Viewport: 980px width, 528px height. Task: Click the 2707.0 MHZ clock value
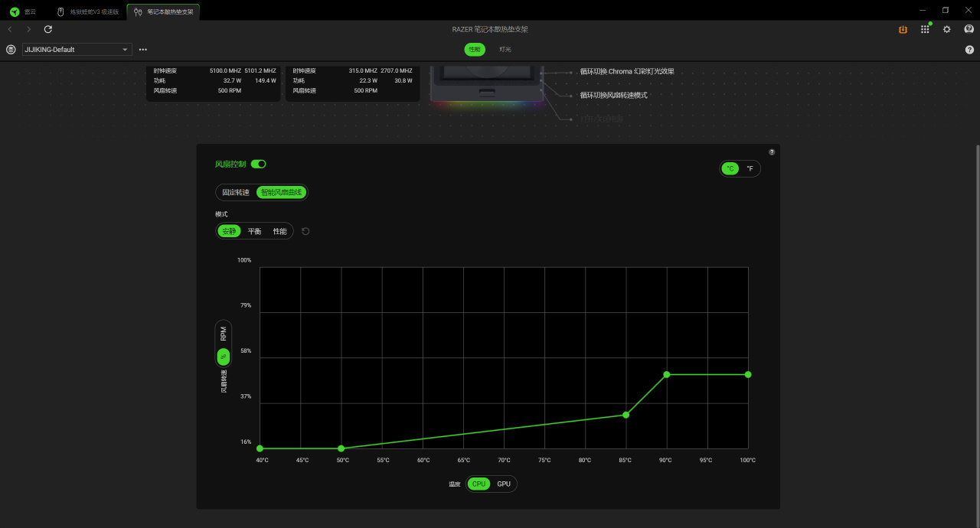point(397,70)
